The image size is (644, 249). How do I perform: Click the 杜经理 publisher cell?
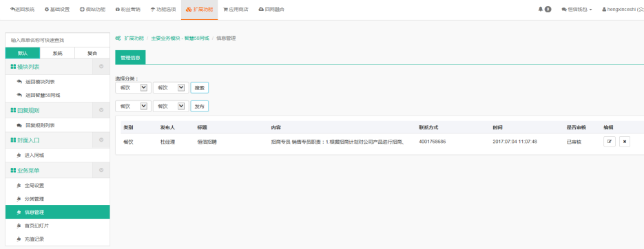coord(167,142)
